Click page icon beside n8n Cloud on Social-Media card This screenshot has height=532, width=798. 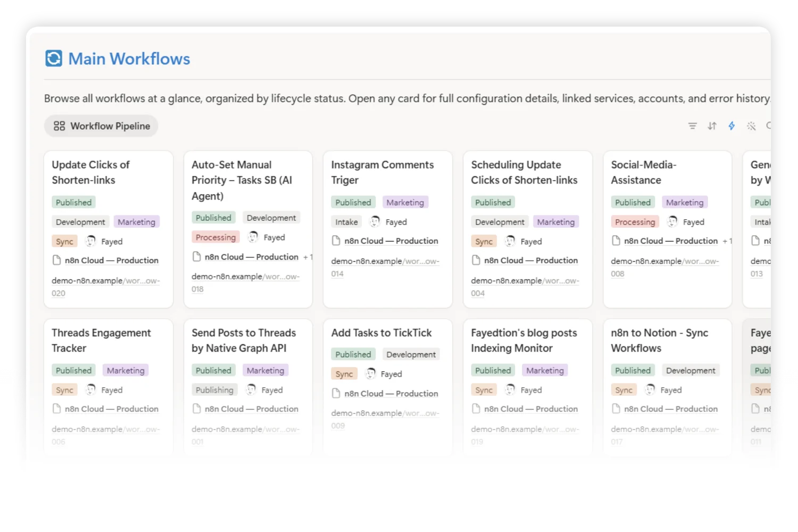(616, 241)
